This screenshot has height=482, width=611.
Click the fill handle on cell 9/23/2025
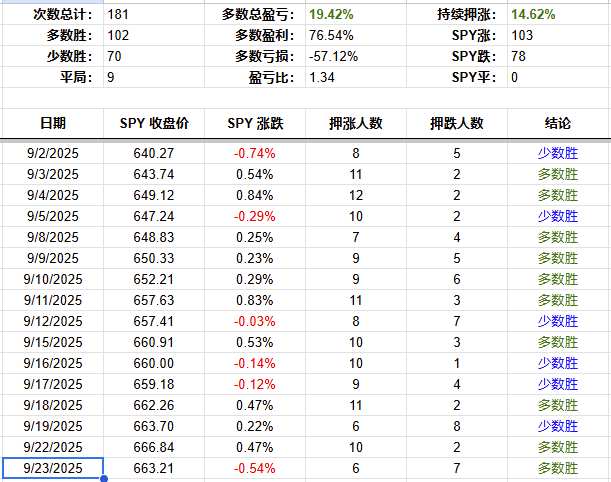click(x=103, y=478)
